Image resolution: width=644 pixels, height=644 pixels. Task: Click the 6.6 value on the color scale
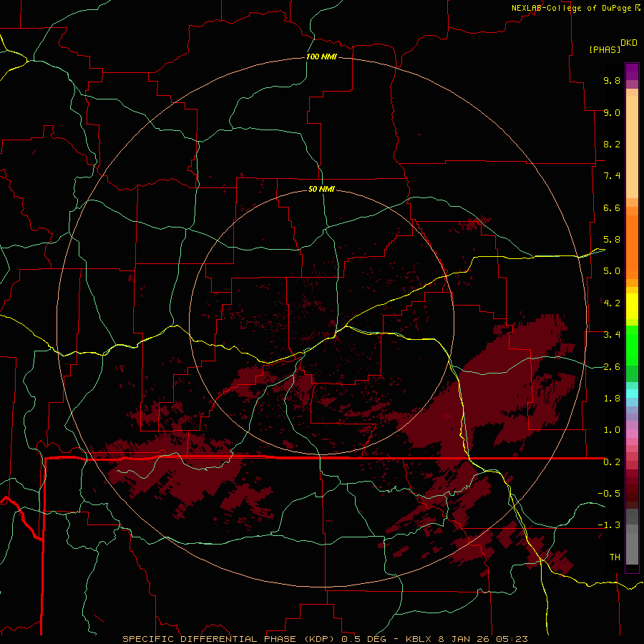coord(612,208)
